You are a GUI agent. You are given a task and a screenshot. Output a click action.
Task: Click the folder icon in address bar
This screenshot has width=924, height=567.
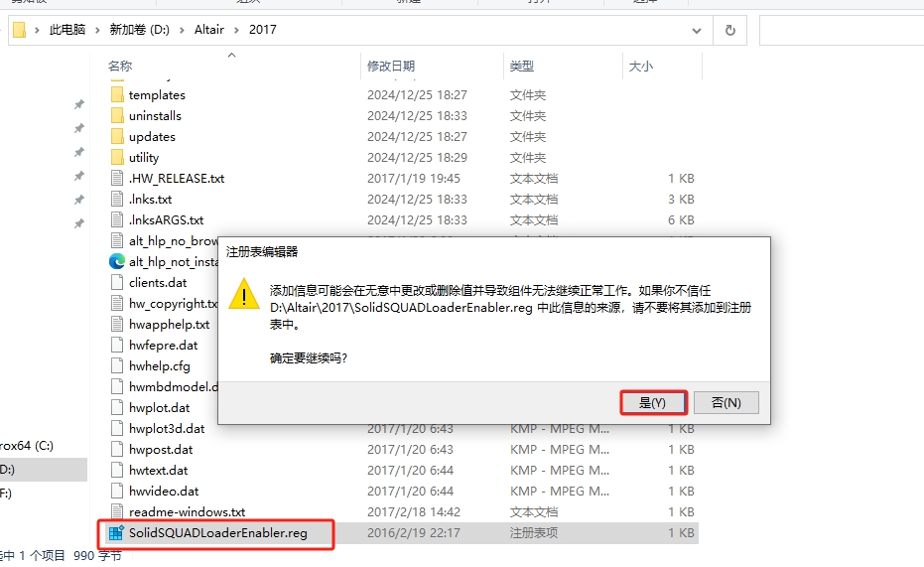tap(20, 30)
